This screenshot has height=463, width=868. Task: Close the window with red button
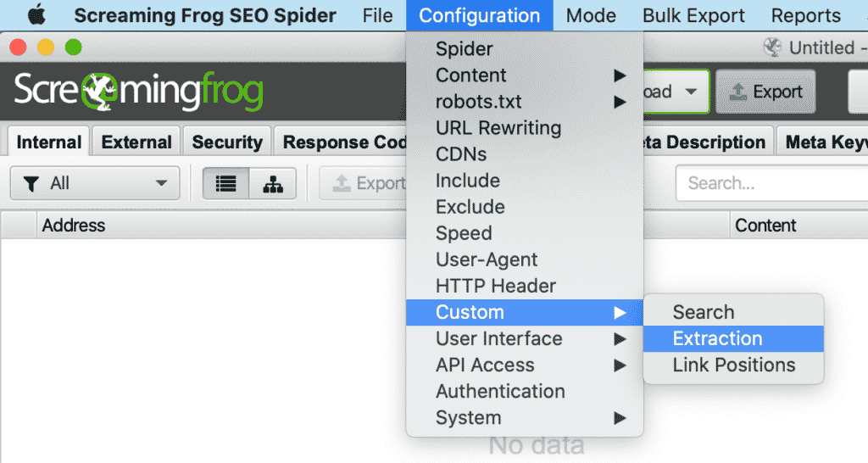pyautogui.click(x=19, y=47)
